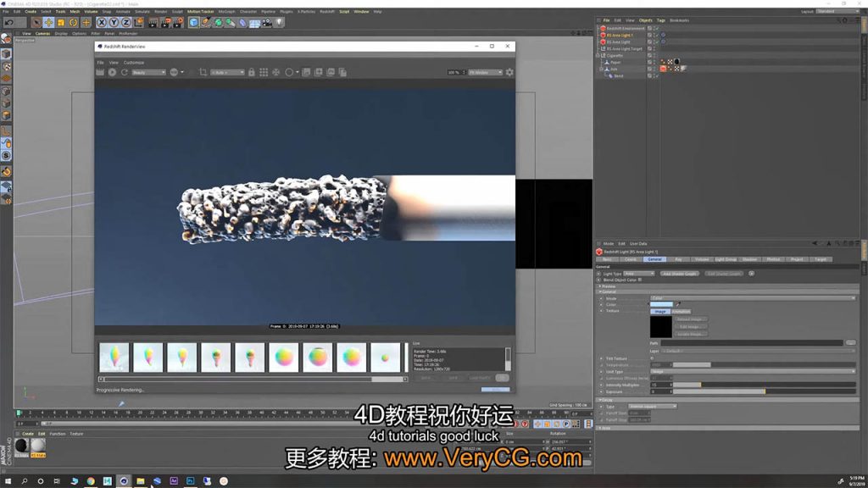Click the Redshift tag on Ash object
This screenshot has height=488, width=868.
click(663, 69)
